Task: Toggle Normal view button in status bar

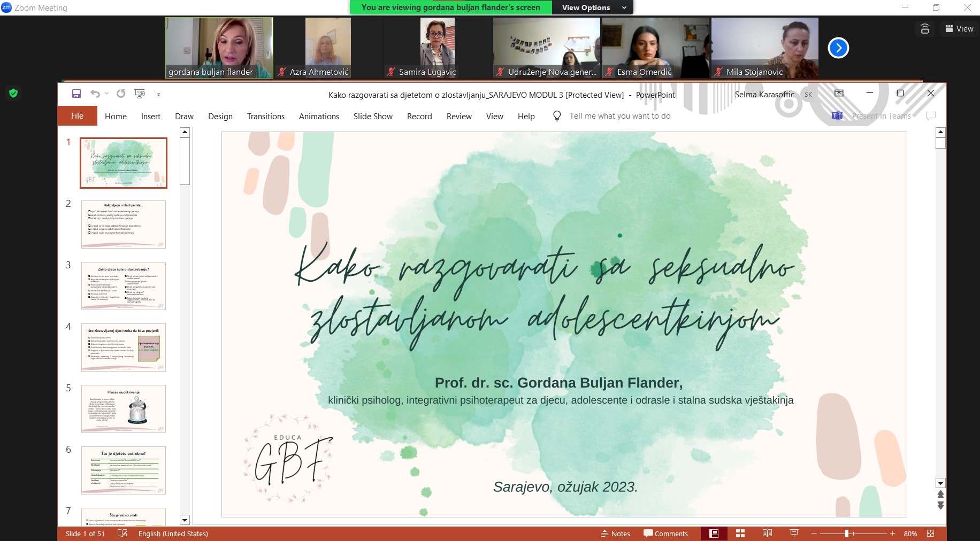Action: point(714,534)
